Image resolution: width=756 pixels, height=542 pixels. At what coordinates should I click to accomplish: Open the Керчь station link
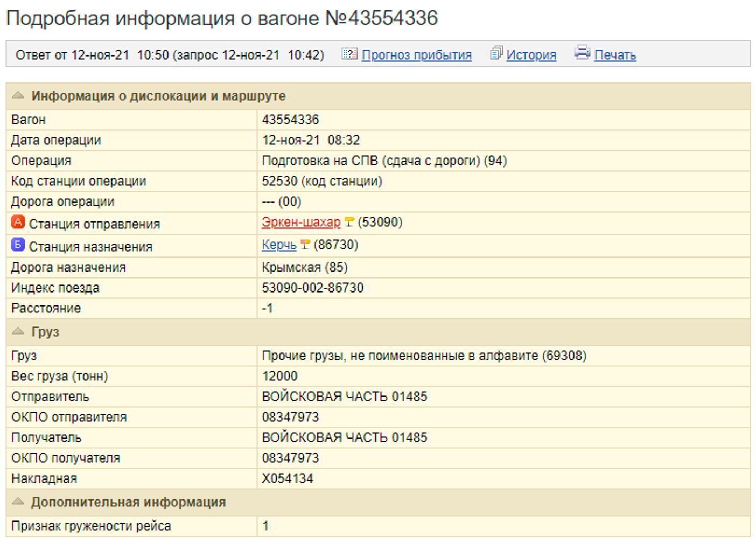pyautogui.click(x=279, y=245)
